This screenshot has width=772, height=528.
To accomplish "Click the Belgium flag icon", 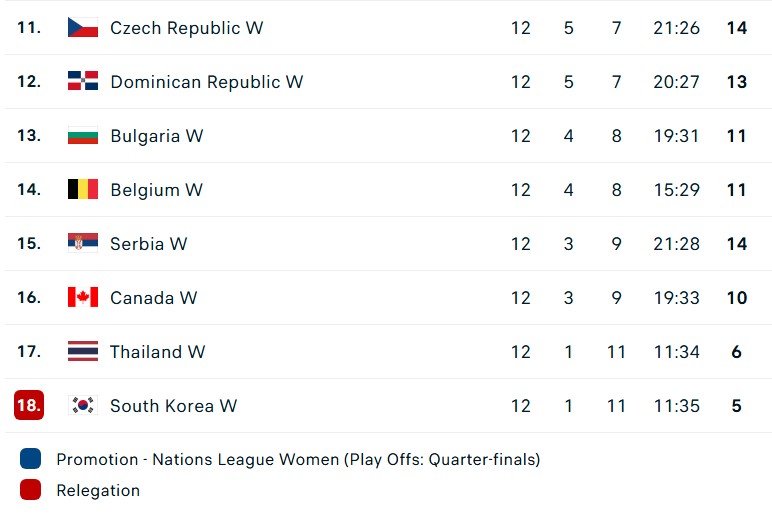I will [x=83, y=189].
